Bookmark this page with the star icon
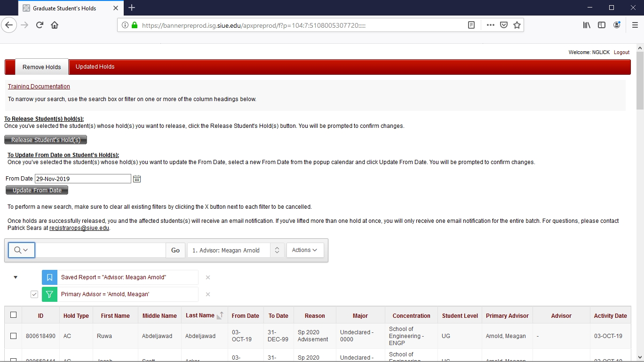The image size is (644, 362). tap(517, 25)
